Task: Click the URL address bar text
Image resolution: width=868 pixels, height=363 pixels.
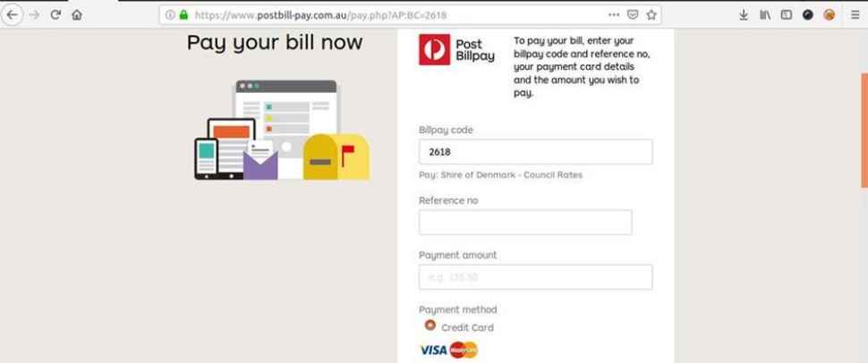Action: tap(320, 15)
